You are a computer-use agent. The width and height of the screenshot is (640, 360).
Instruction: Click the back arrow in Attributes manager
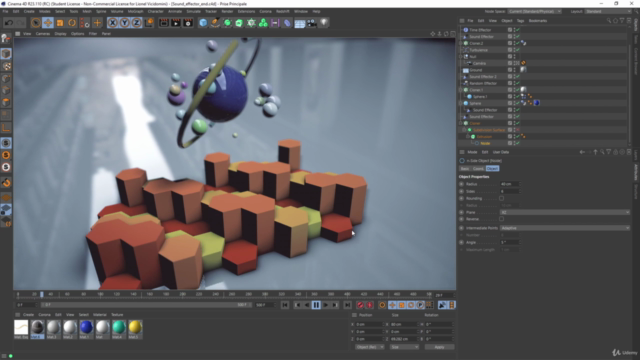tap(582, 152)
